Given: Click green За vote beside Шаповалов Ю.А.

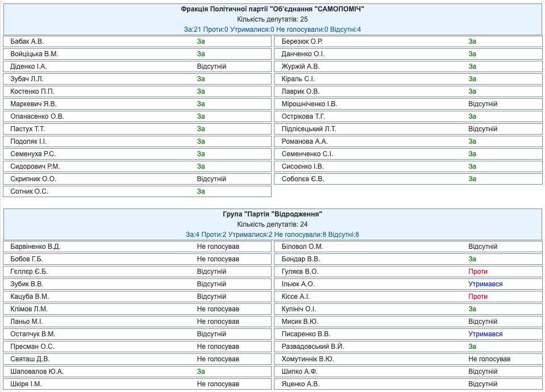Looking at the screenshot, I should click(x=201, y=372).
